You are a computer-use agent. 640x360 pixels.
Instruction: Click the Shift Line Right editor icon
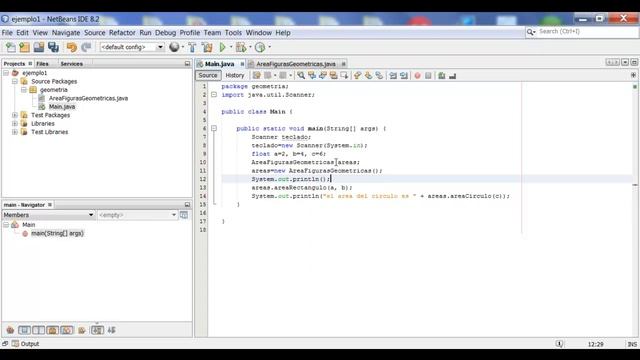404,76
